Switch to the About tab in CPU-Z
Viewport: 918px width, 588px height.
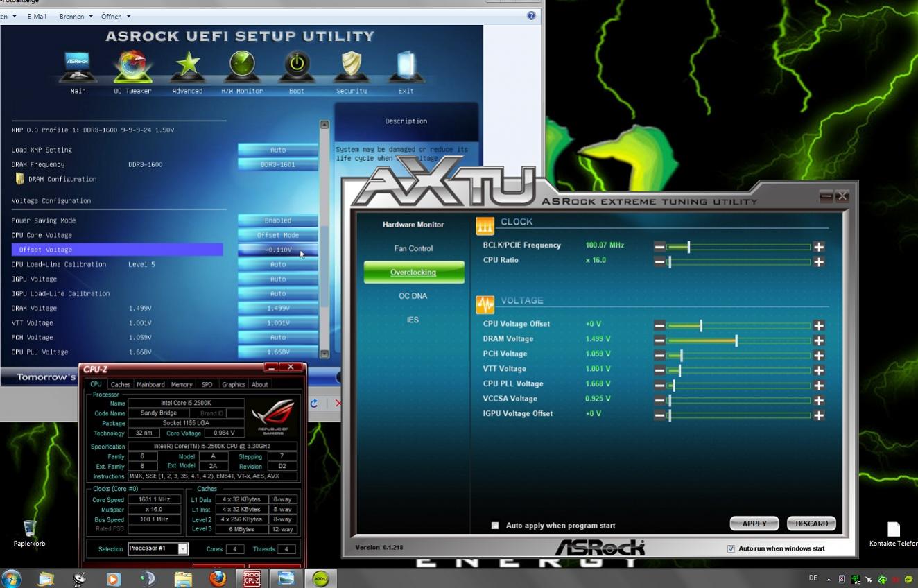click(260, 384)
